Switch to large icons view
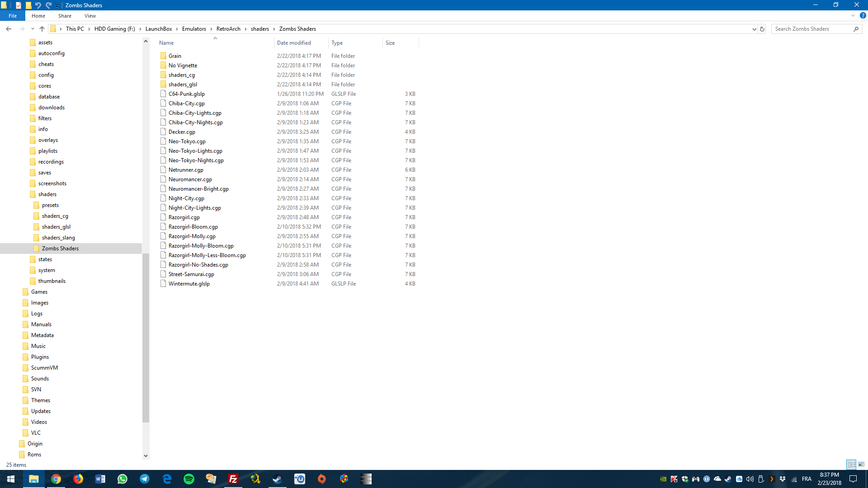The height and width of the screenshot is (488, 868). point(861,465)
